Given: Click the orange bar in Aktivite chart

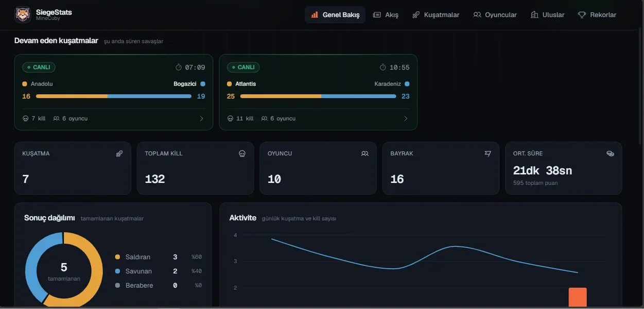Looking at the screenshot, I should point(578,297).
